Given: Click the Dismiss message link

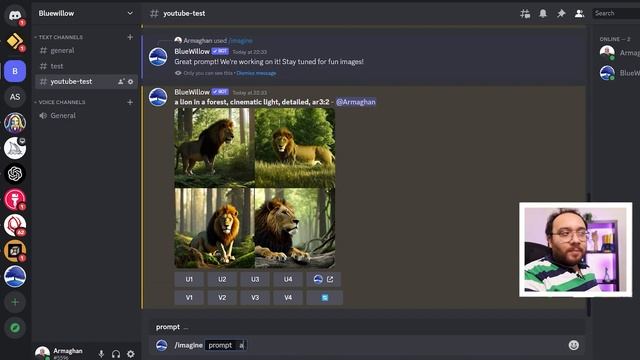Looking at the screenshot, I should 256,73.
